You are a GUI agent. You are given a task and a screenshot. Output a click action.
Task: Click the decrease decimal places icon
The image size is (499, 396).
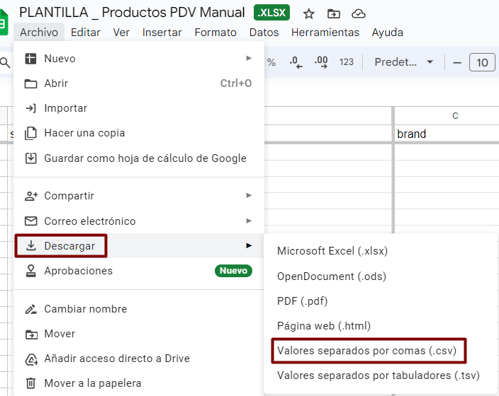[296, 62]
